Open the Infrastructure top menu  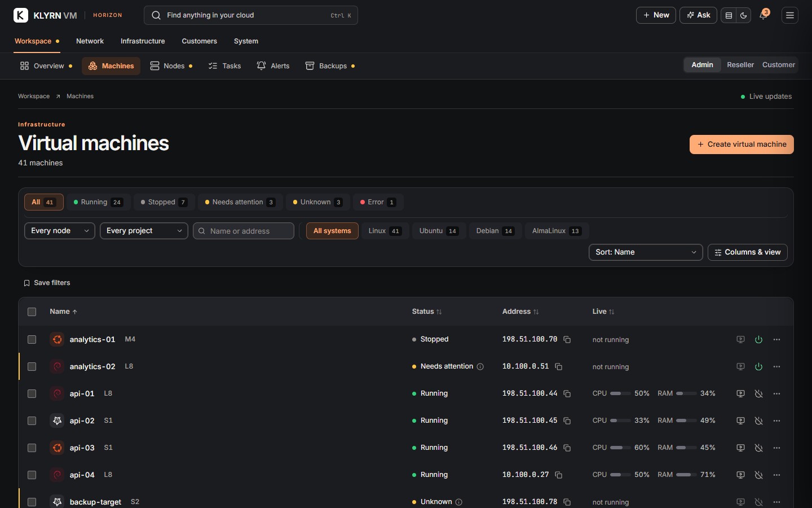pyautogui.click(x=143, y=41)
